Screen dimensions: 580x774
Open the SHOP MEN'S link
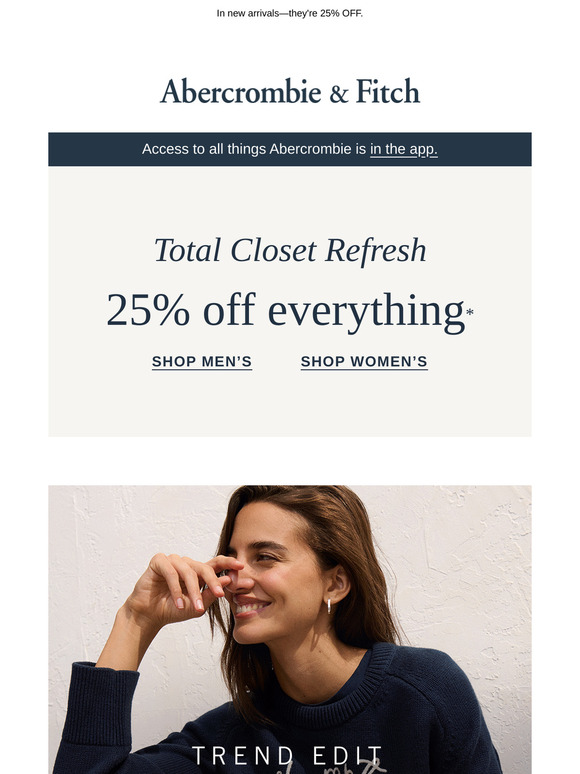[x=202, y=362]
